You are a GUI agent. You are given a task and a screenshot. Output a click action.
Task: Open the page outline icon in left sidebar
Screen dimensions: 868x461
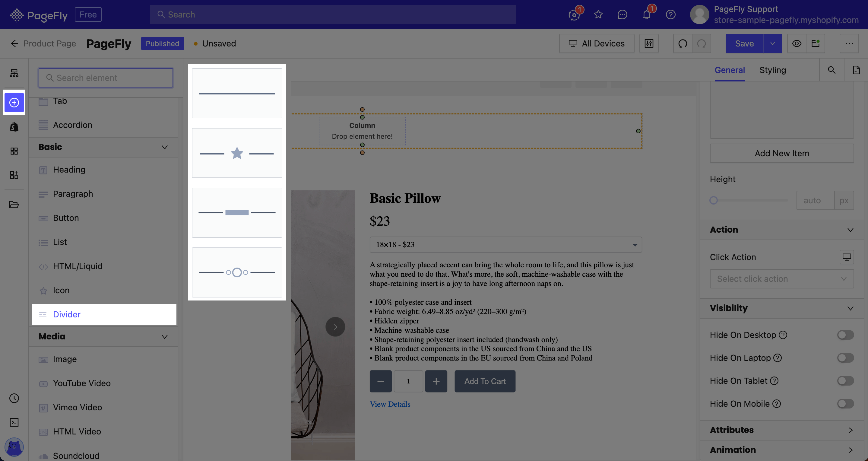[14, 73]
